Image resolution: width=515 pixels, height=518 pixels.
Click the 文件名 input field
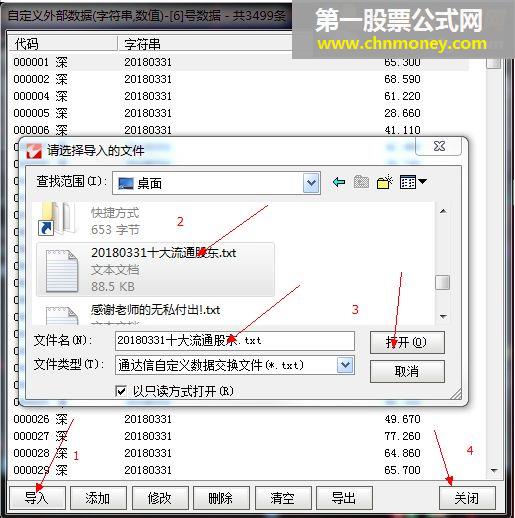(235, 341)
